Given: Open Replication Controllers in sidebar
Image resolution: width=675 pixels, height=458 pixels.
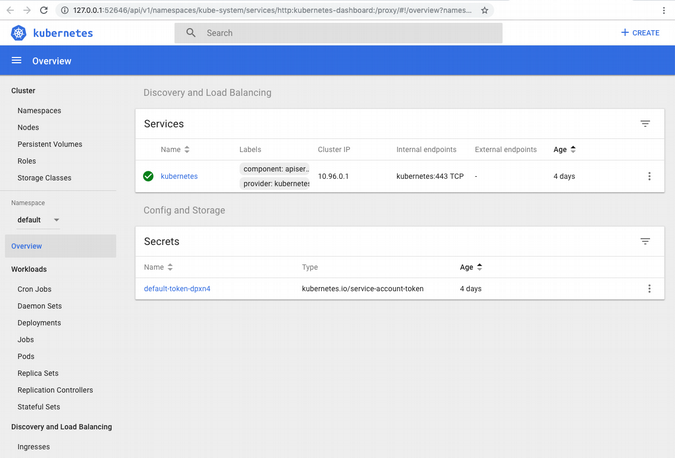Looking at the screenshot, I should click(x=55, y=390).
